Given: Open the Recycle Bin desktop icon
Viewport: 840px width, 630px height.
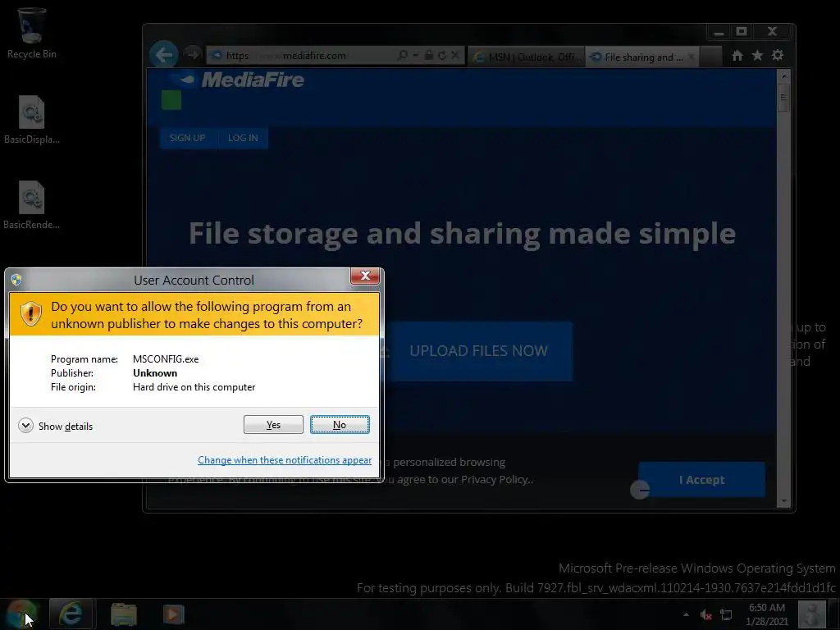Looking at the screenshot, I should [x=32, y=32].
